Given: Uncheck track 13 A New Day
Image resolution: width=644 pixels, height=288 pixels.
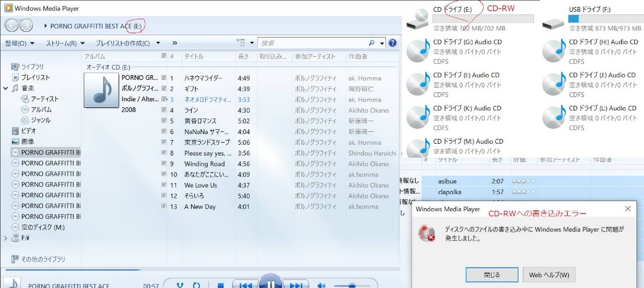Looking at the screenshot, I should [164, 206].
